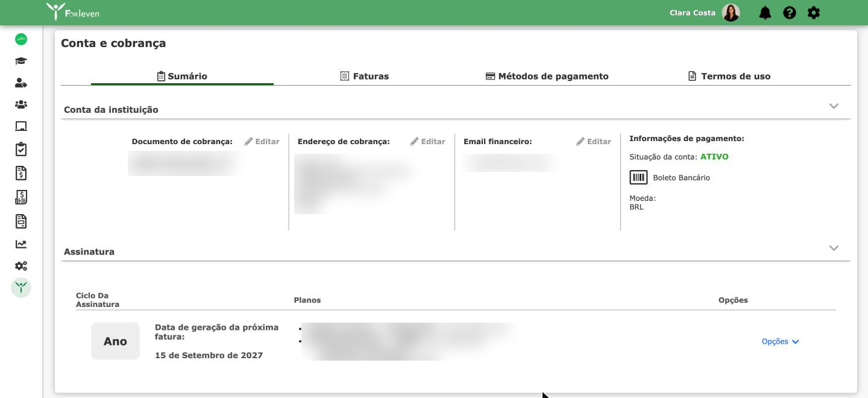The image size is (868, 398).
Task: Open the dollar receipt sidebar icon
Action: tap(21, 197)
